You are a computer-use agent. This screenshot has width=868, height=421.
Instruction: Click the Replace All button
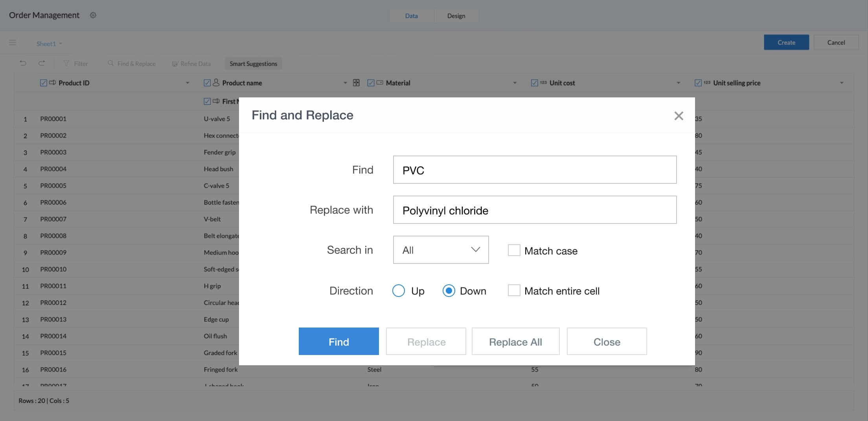pyautogui.click(x=515, y=342)
